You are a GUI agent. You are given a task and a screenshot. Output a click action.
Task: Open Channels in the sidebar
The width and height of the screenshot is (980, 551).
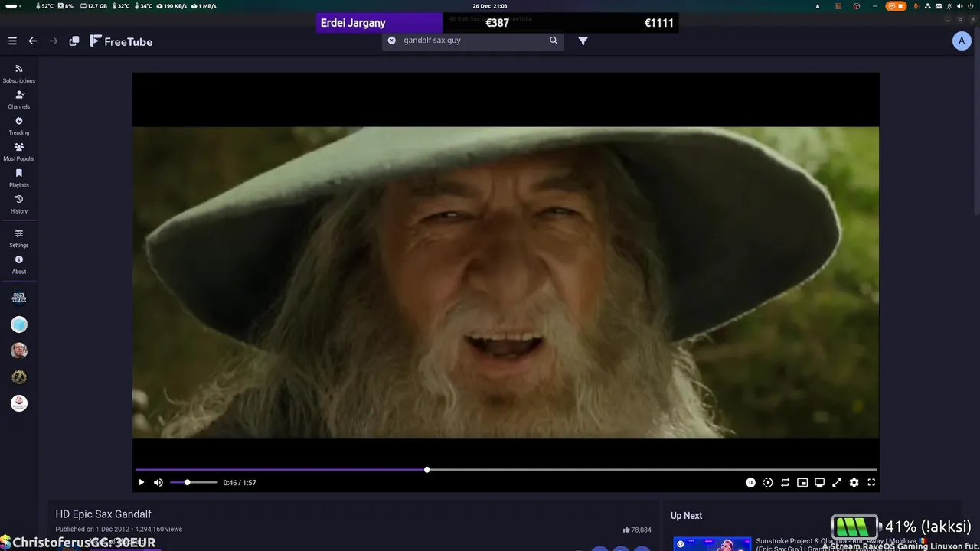[19, 99]
